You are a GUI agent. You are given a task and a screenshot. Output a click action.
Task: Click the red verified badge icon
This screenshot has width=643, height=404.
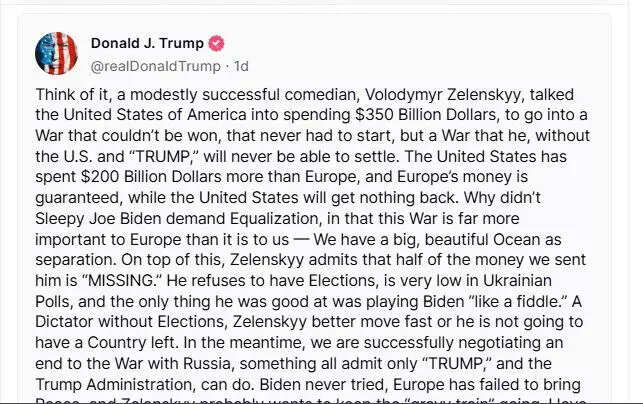[215, 44]
